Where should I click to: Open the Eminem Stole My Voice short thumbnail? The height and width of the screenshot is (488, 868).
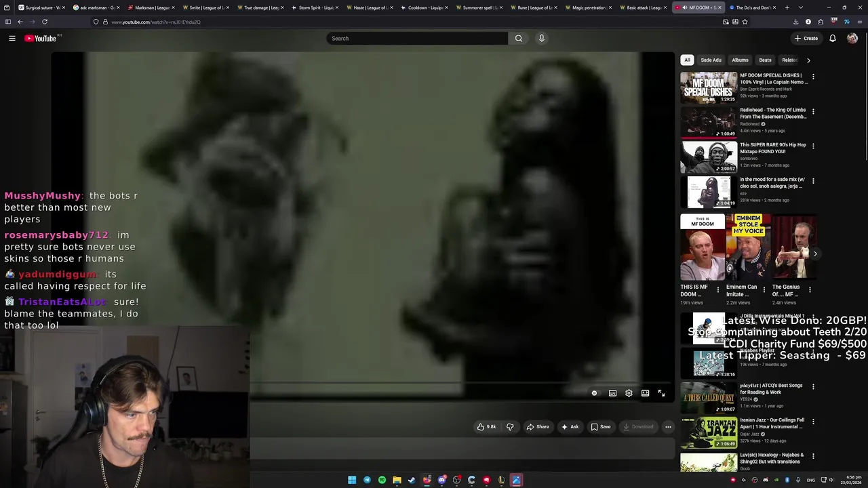pos(748,247)
